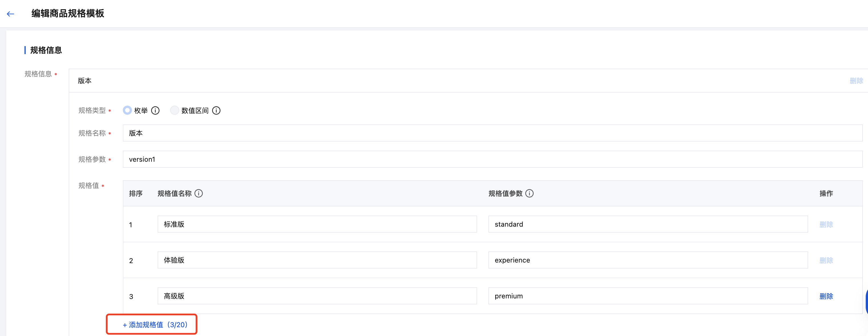Viewport: 868px width, 336px height.
Task: Click the premium parameter input
Action: coord(648,296)
